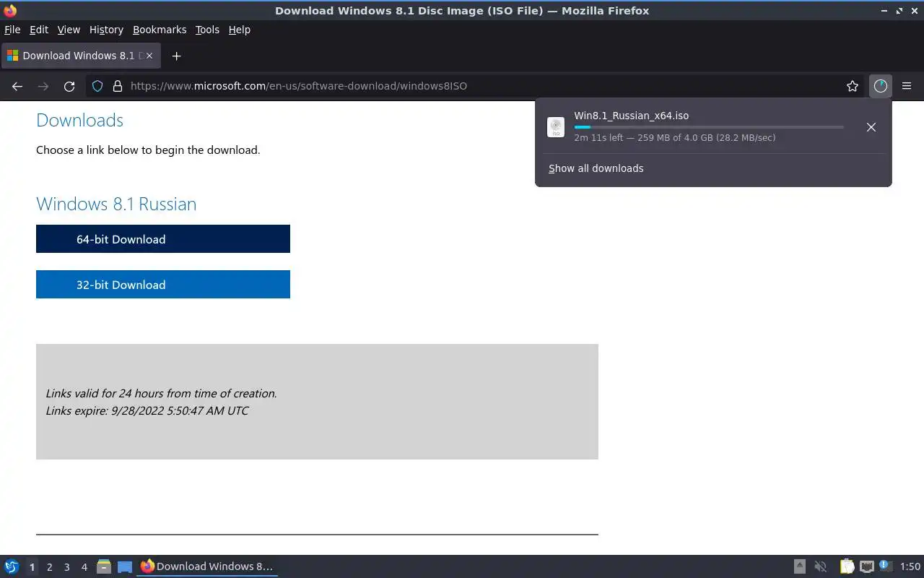Click the site security padlock icon
Image resolution: width=924 pixels, height=578 pixels.
118,86
